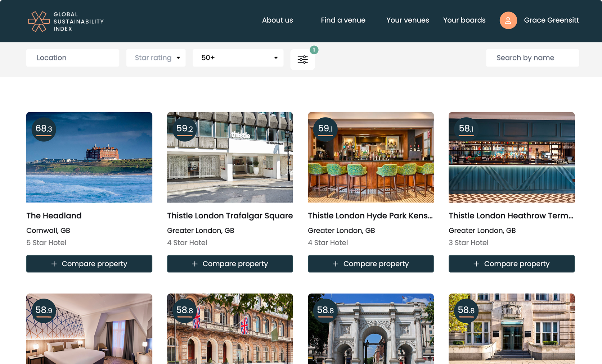Go to About us page
The image size is (602, 364).
click(x=277, y=21)
